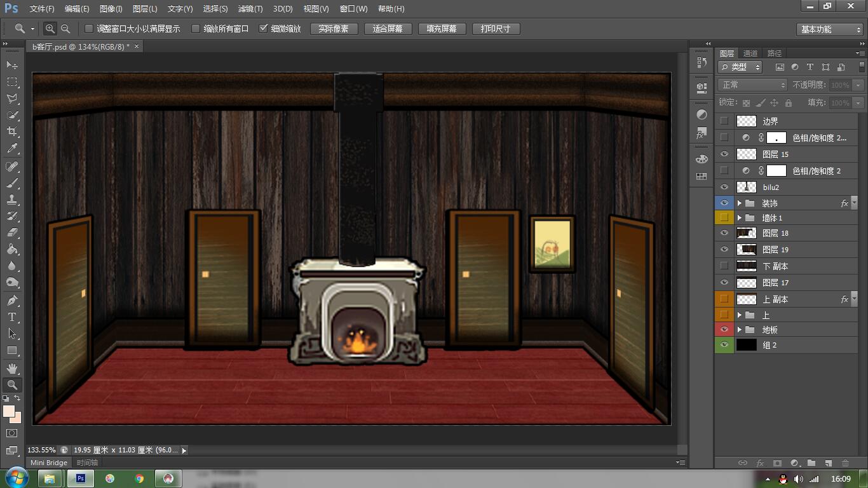Screen dimensions: 868x488
Task: Open the Windows Start menu
Action: point(17,478)
